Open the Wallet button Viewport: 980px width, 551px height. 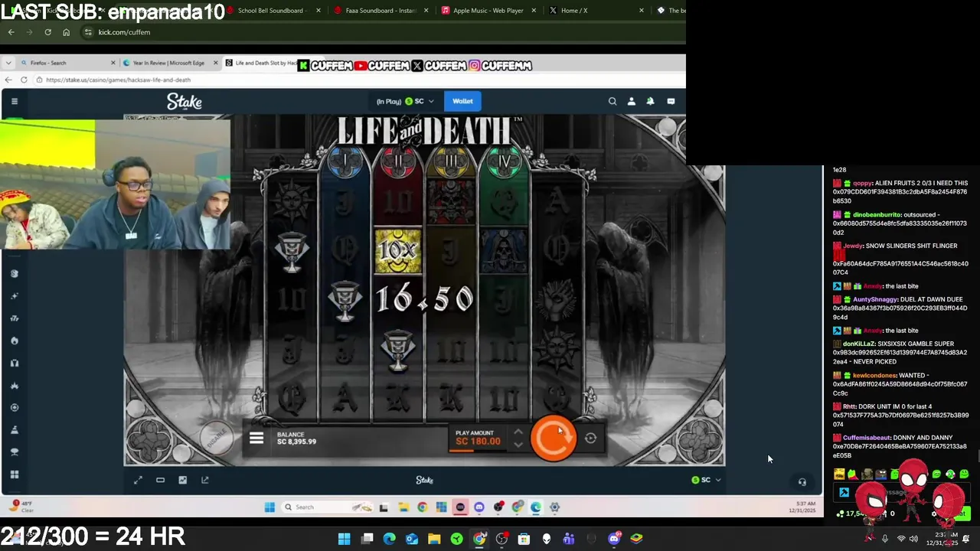coord(462,101)
